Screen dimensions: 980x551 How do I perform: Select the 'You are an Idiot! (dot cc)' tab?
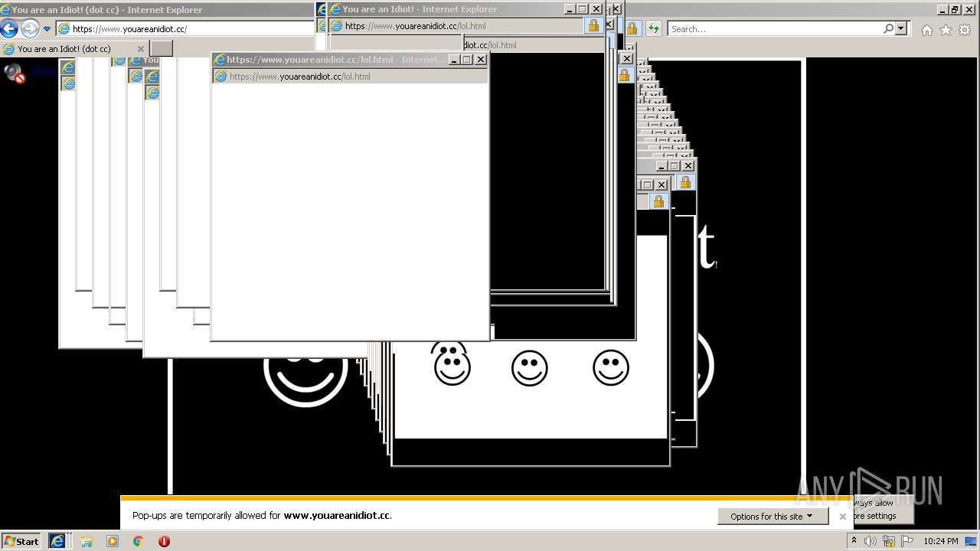[x=64, y=49]
